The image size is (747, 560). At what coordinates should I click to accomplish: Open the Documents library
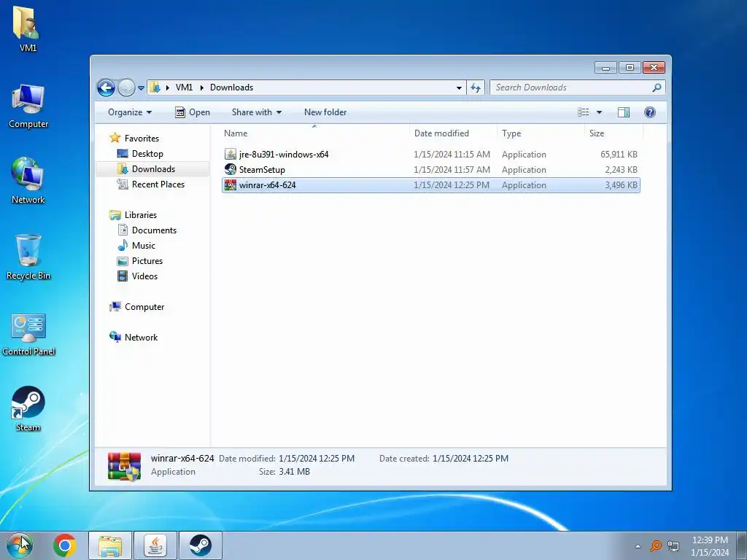pyautogui.click(x=147, y=230)
